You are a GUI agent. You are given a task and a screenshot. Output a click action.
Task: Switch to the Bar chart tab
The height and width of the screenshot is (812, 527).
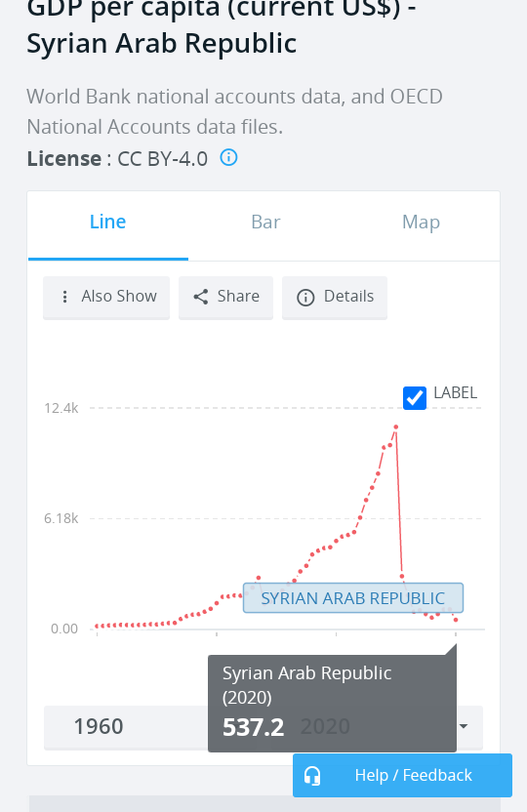point(265,223)
